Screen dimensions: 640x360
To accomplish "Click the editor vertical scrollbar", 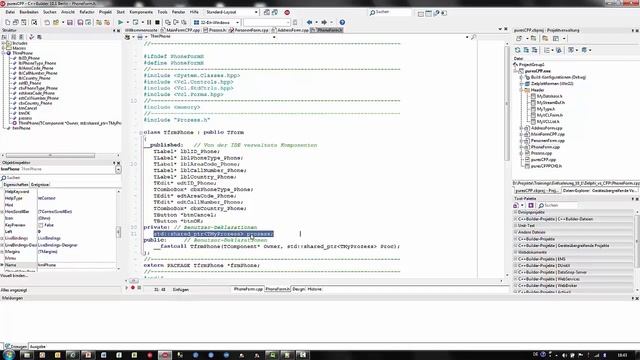I will (507, 103).
